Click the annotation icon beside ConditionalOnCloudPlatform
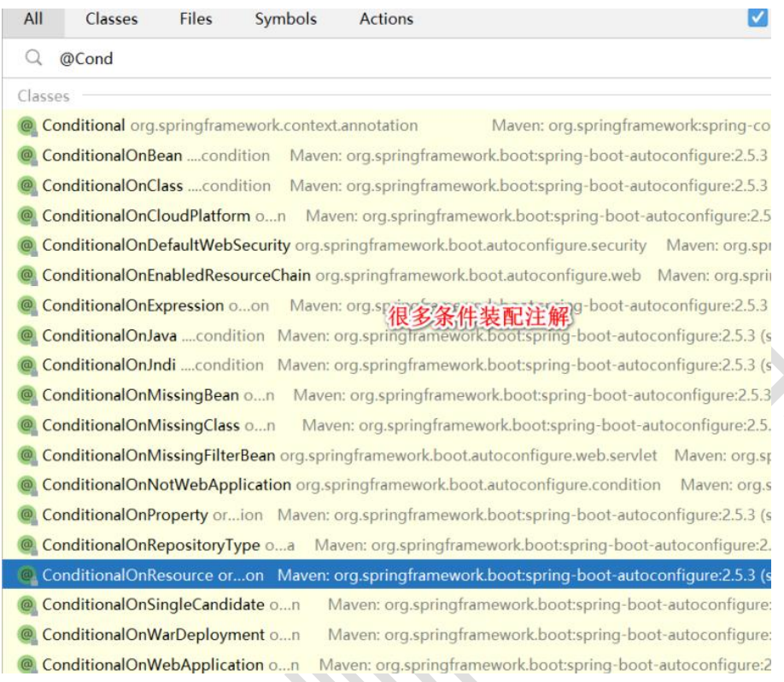Image resolution: width=784 pixels, height=682 pixels. [27, 216]
